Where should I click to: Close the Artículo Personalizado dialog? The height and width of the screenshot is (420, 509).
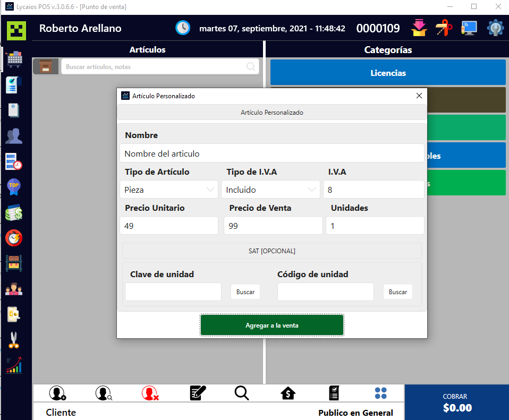[419, 96]
